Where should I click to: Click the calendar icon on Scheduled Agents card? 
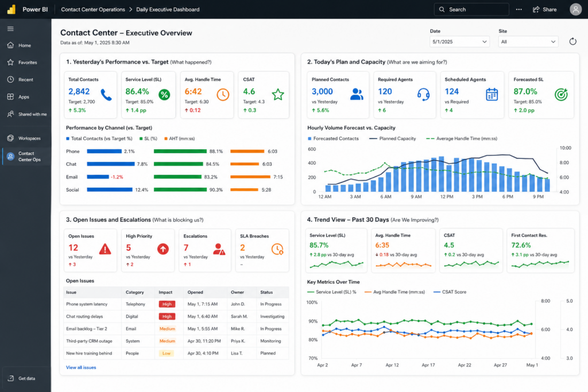[x=492, y=95]
